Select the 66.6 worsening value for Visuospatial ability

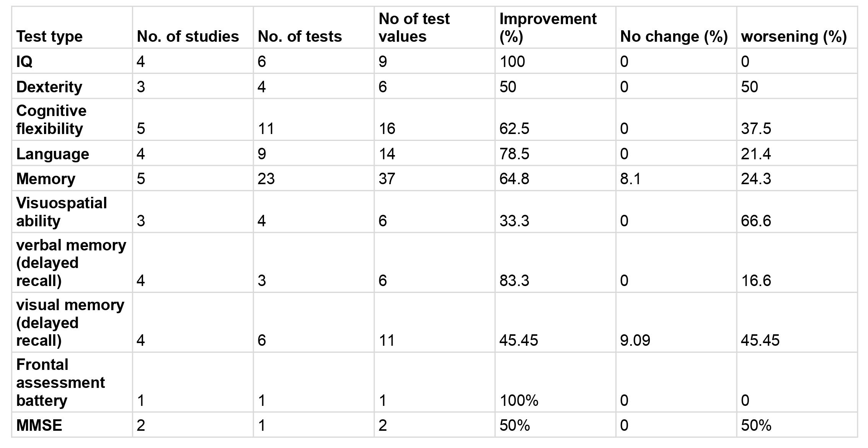coord(756,221)
